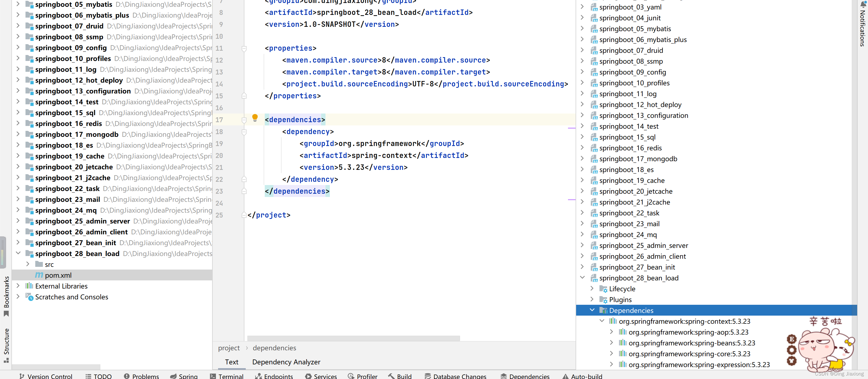Expand springboot_28_bean_load project node

18,254
